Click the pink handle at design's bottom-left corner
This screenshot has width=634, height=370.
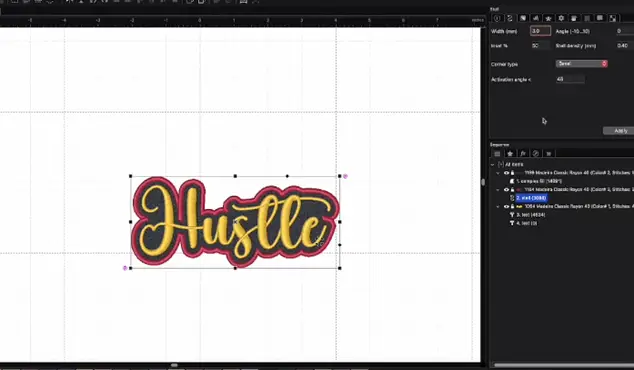click(125, 268)
